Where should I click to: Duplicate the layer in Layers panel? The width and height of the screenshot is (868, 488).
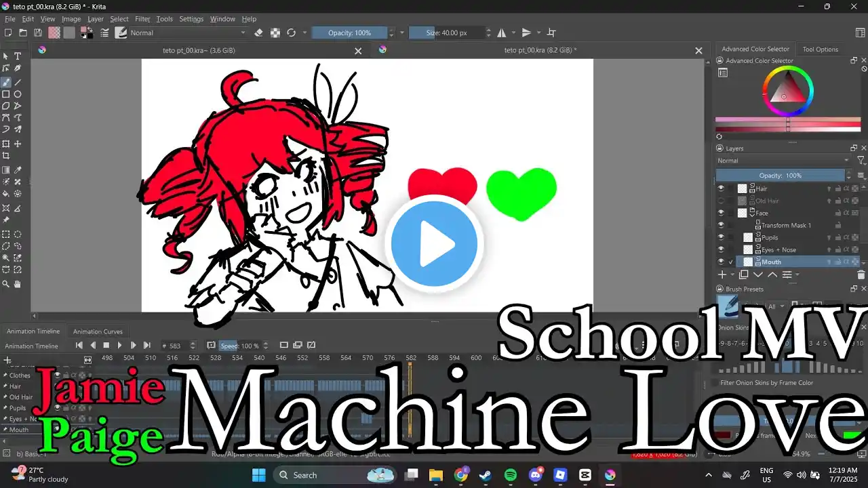point(743,274)
